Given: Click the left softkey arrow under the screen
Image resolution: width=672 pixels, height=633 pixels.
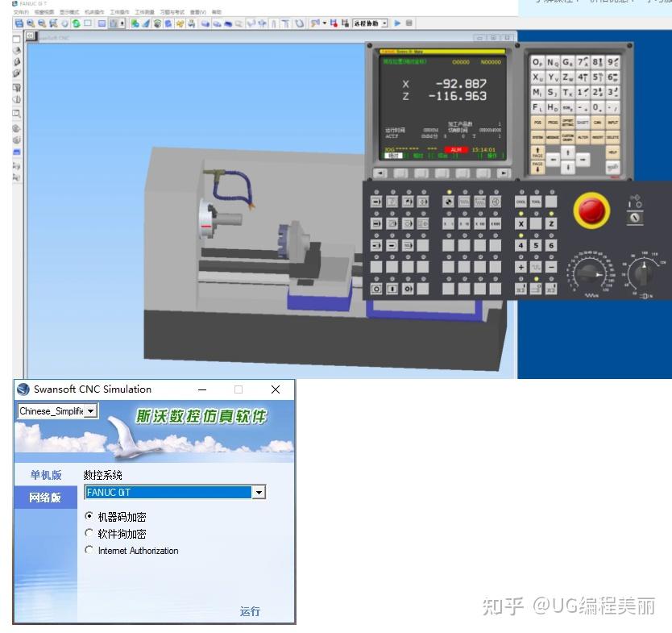Looking at the screenshot, I should click(380, 173).
